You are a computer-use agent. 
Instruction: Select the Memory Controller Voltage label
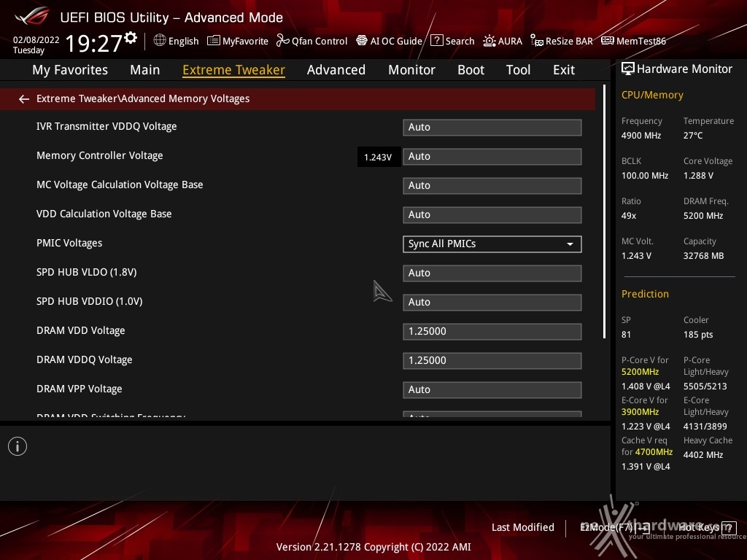point(99,155)
